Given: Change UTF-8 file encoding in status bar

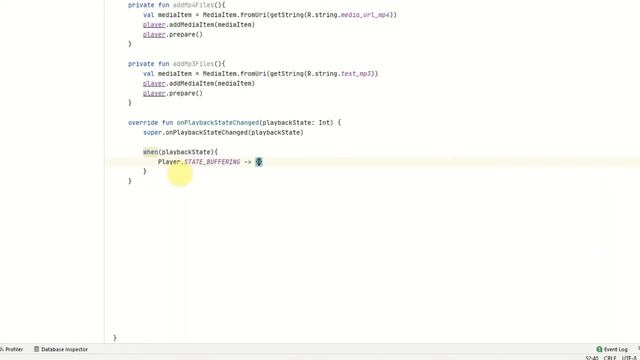Looking at the screenshot, I should 629,358.
